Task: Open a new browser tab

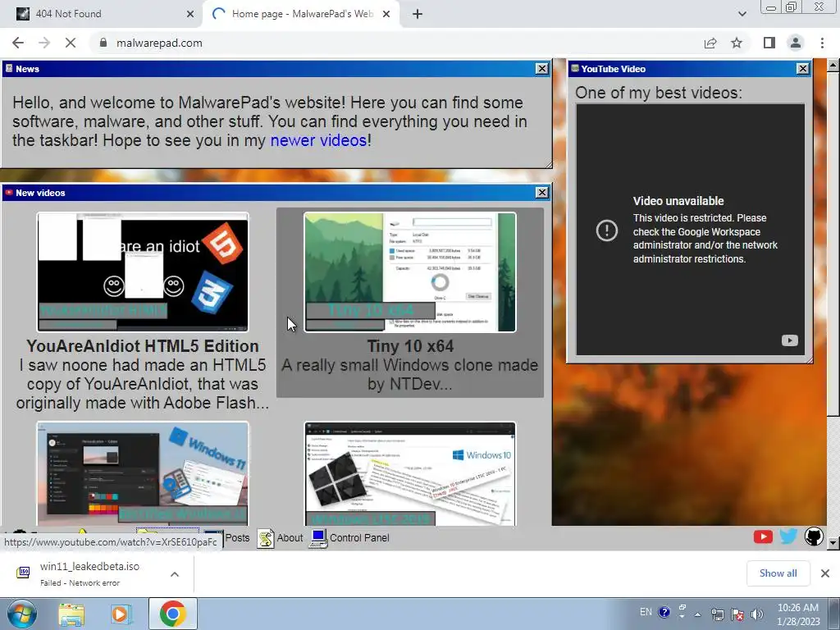Action: pos(418,14)
